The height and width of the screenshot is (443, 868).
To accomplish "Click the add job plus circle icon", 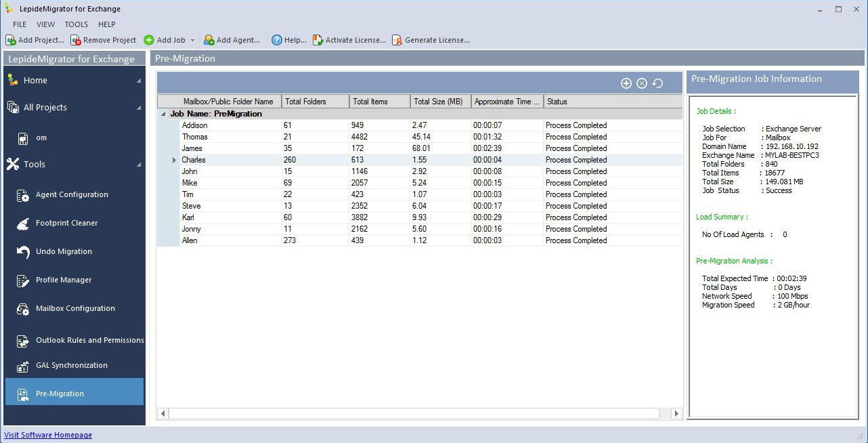I will pos(626,83).
